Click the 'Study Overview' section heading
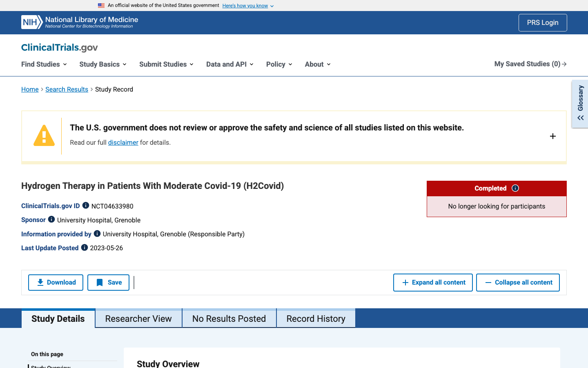This screenshot has height=368, width=588. click(x=168, y=364)
